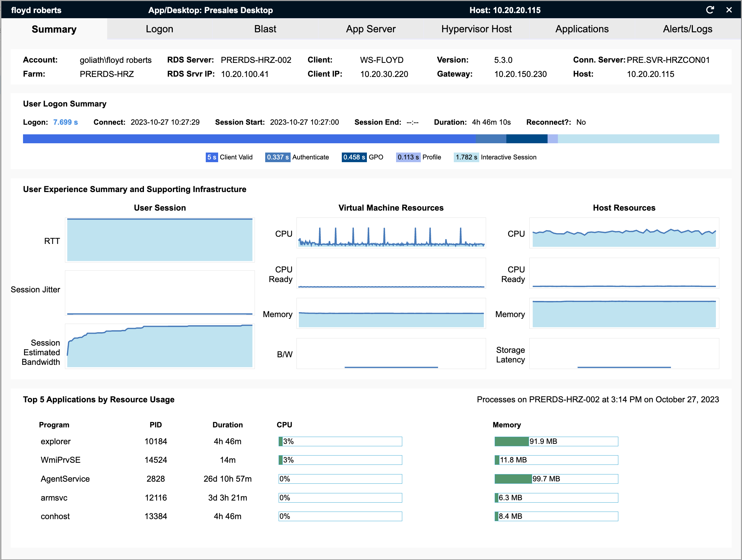Close the Presales Desktop detail window
This screenshot has width=742, height=560.
[x=729, y=10]
